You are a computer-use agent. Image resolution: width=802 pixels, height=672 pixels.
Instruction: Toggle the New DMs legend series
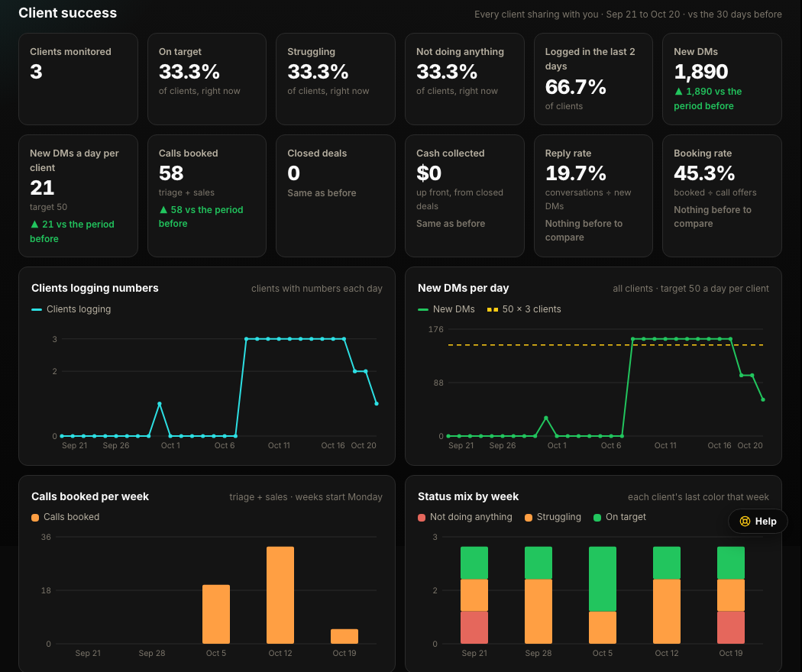(x=446, y=309)
